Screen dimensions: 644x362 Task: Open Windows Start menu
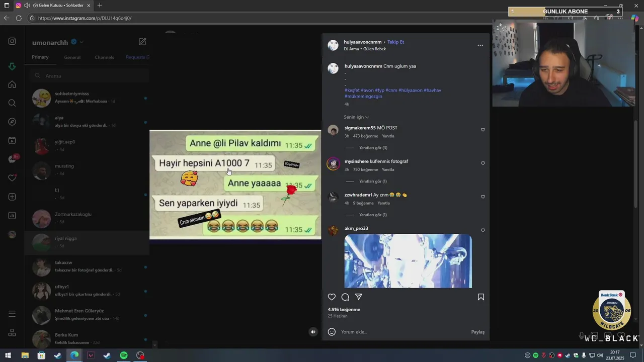point(8,355)
